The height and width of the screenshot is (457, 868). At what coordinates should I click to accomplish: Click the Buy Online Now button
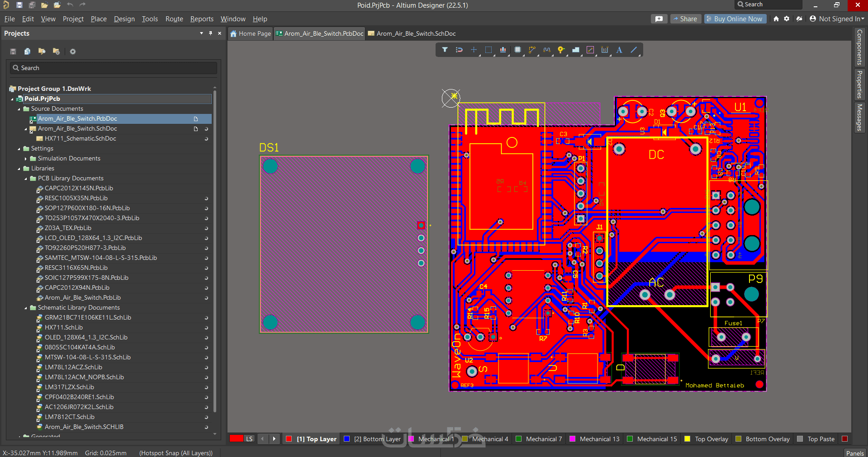(735, 19)
